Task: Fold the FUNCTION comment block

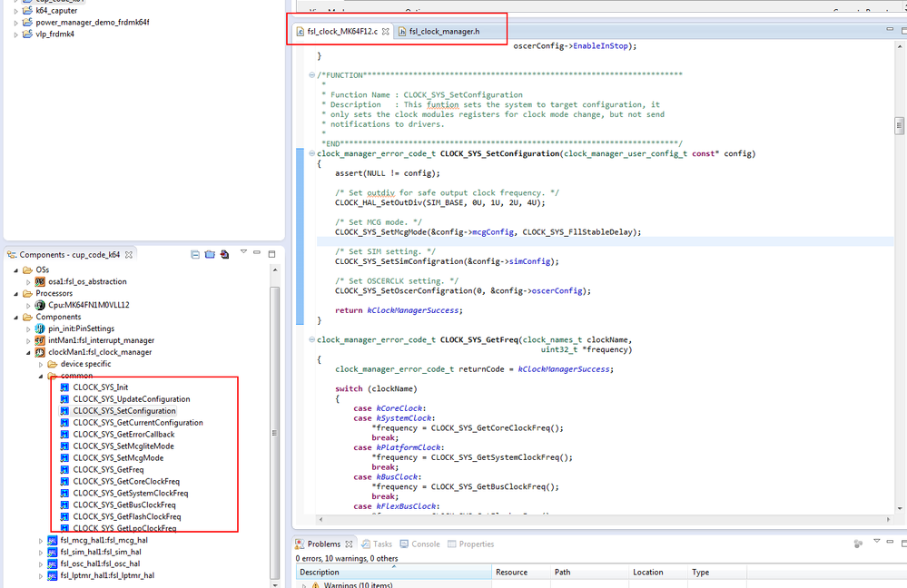Action: pyautogui.click(x=311, y=75)
